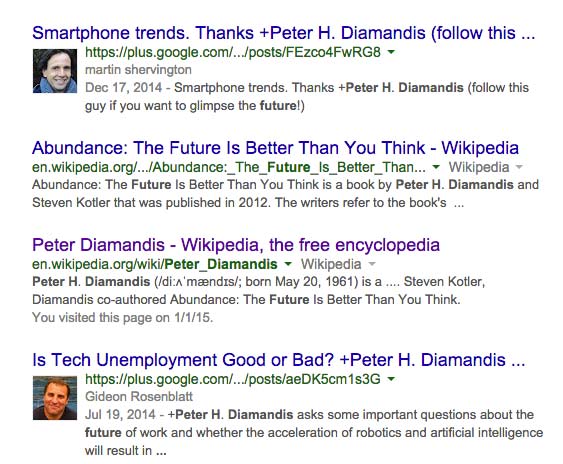
Task: Expand the arrow next to the FEzco4FwRG8 URL
Action: coord(391,52)
